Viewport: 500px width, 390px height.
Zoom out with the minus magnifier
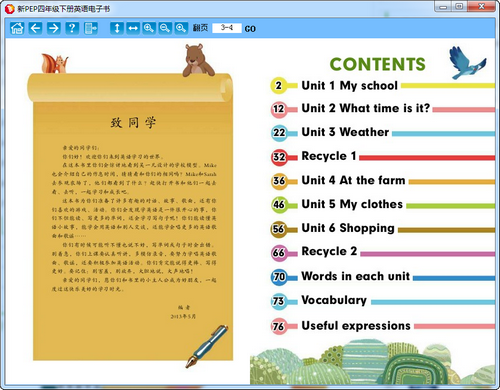click(165, 28)
